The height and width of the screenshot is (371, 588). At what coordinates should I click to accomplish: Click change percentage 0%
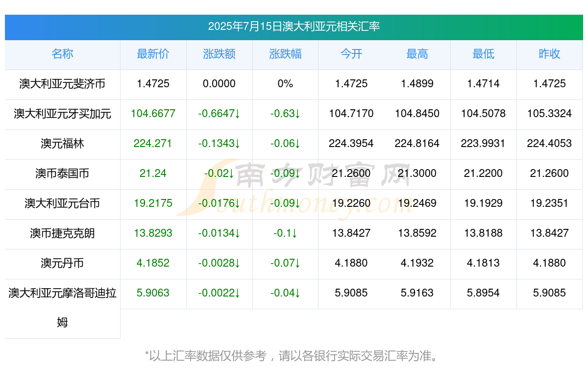click(x=285, y=84)
